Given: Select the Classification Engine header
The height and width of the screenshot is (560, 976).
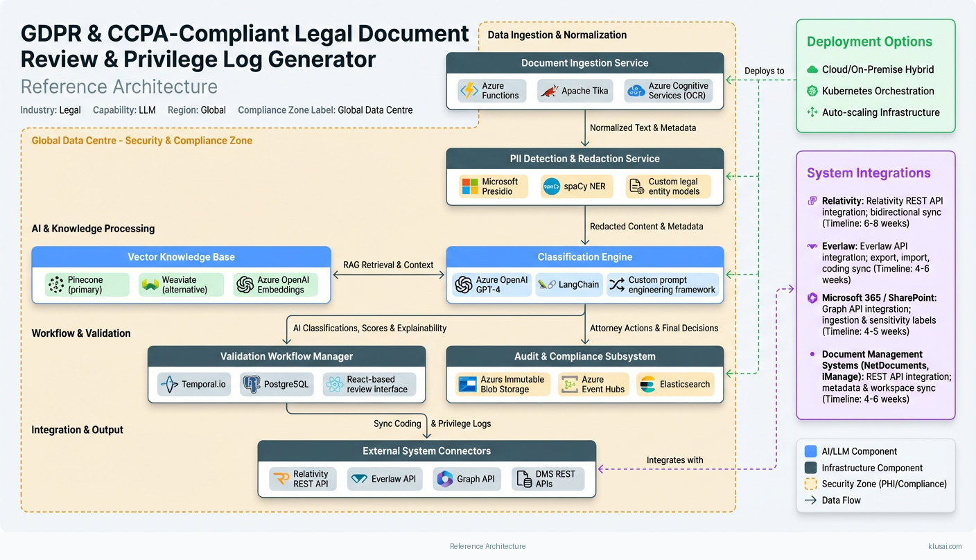Looking at the screenshot, I should point(584,257).
